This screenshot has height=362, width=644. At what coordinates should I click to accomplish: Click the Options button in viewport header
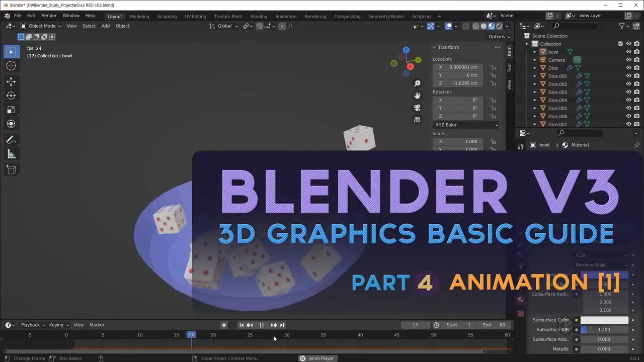point(499,37)
